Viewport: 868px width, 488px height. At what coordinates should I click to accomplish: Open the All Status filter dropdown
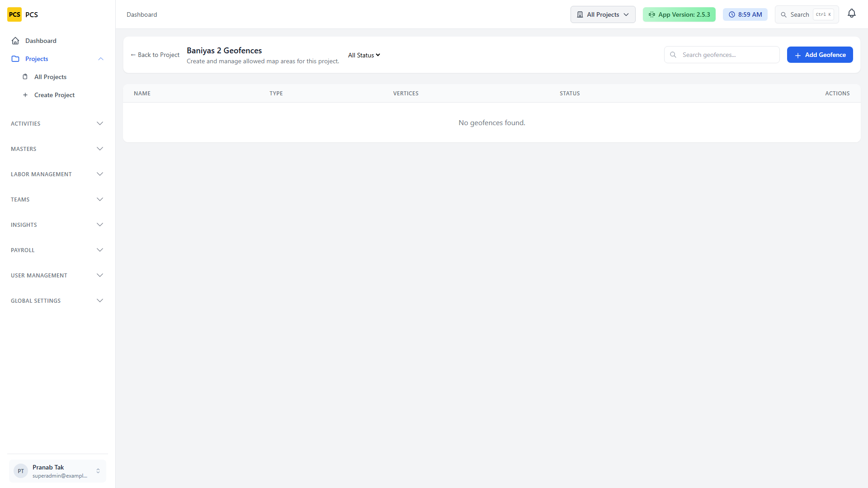(x=364, y=55)
